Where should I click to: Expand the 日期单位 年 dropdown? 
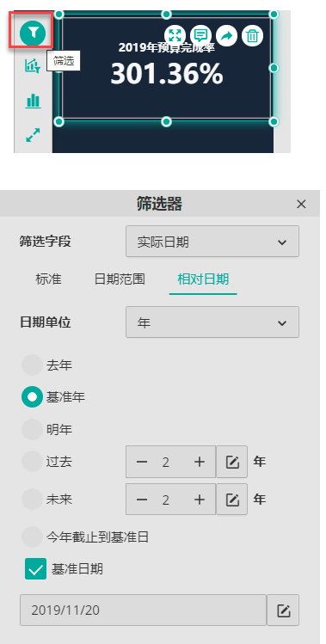[x=212, y=322]
